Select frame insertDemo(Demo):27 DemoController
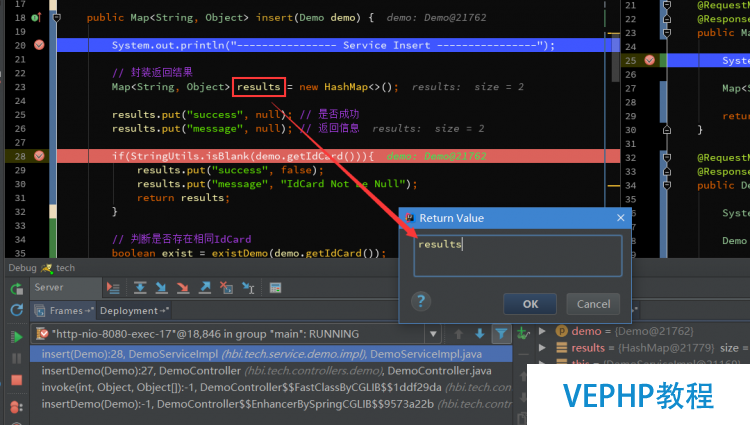Screen dimensions: 750x425 [271, 371]
